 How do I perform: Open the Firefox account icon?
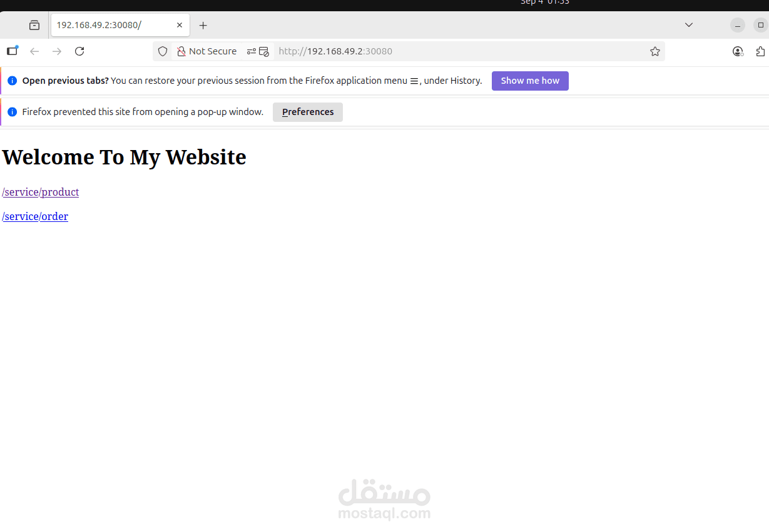coord(738,51)
